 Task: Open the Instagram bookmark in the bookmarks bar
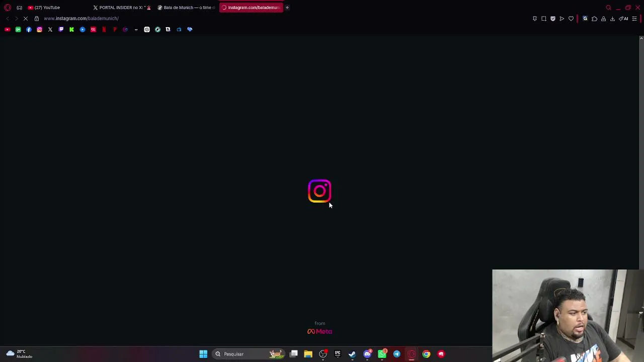pyautogui.click(x=39, y=30)
